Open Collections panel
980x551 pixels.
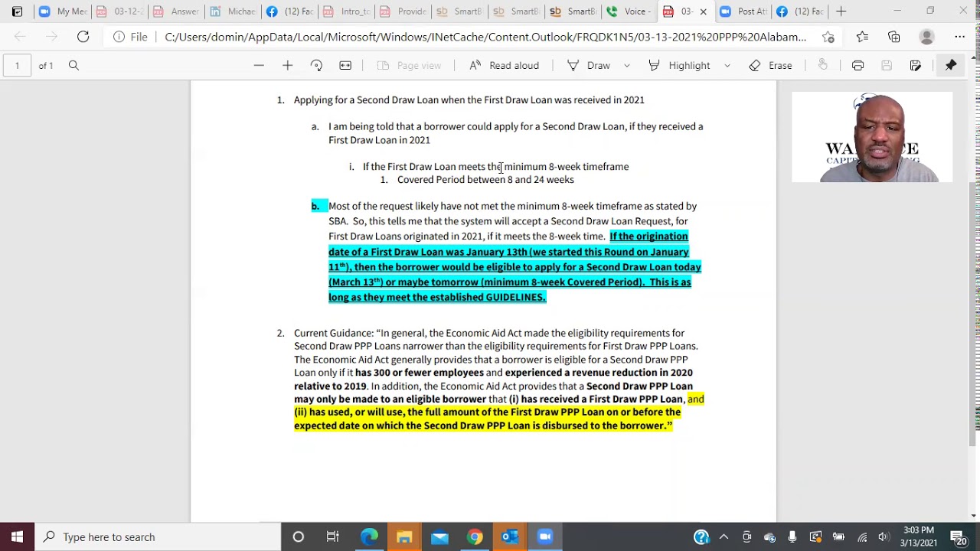click(x=894, y=37)
